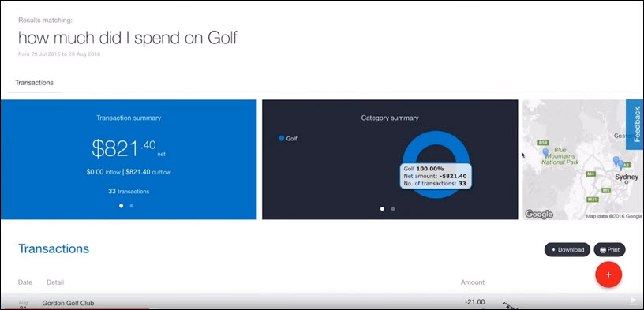Open the Transactions tab
644x310 pixels.
[x=35, y=83]
